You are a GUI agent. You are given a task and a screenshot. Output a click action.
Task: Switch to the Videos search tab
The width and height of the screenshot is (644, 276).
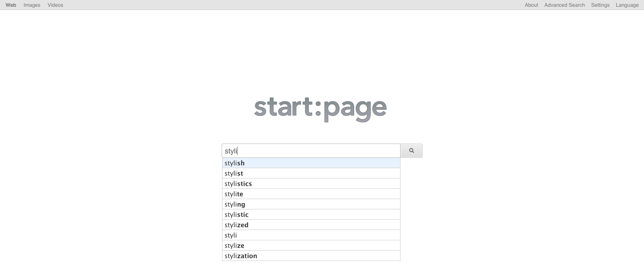point(55,5)
